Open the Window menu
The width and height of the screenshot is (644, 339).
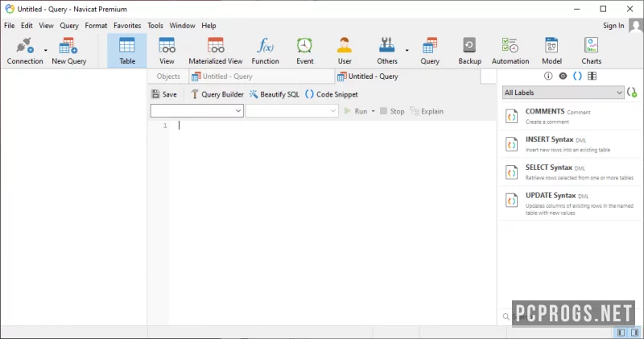183,26
